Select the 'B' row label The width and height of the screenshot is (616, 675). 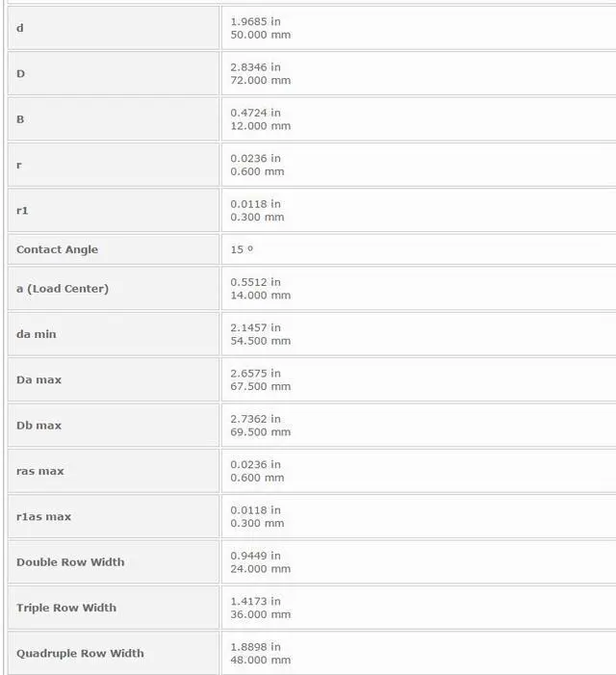(20, 119)
